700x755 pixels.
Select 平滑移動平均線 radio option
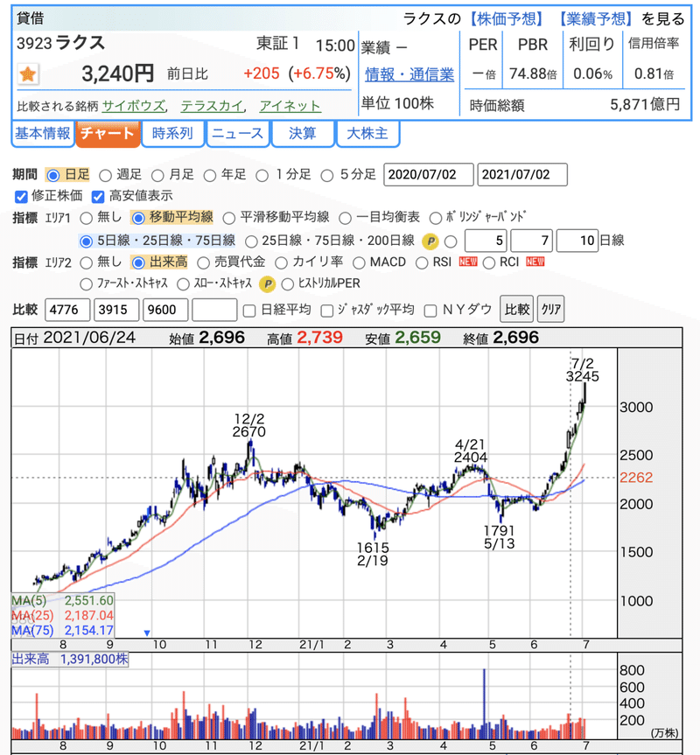pos(228,218)
